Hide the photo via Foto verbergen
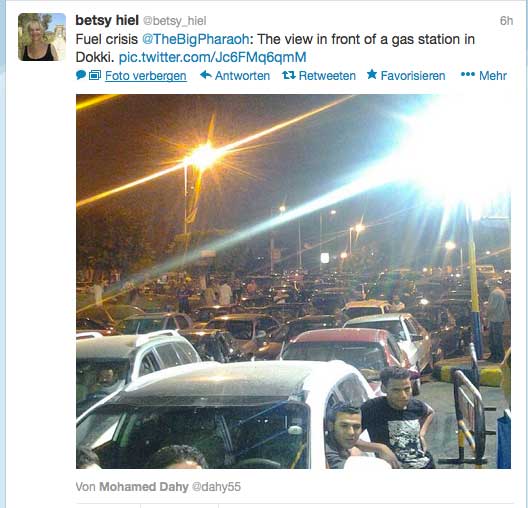528x508 pixels. tap(146, 76)
